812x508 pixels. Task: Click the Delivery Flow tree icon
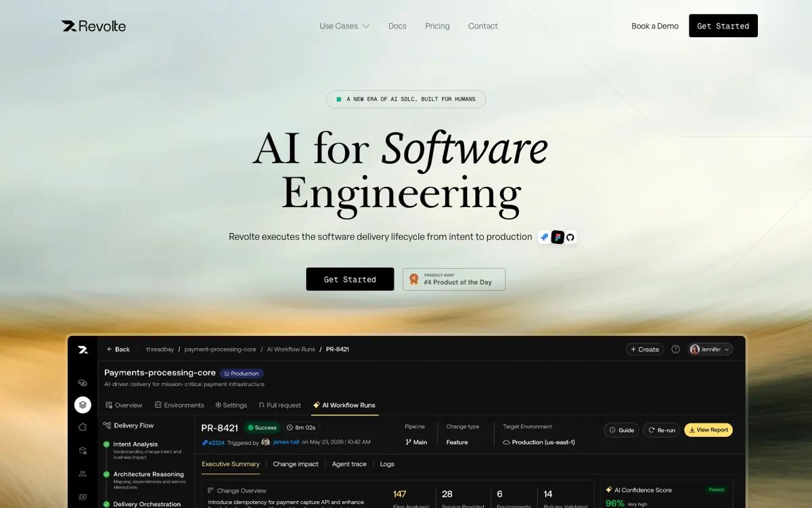[x=107, y=425]
